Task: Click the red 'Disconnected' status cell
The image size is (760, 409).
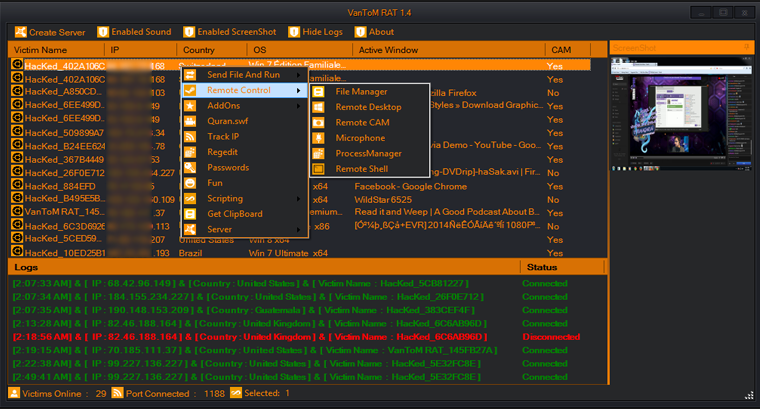Action: tap(551, 337)
